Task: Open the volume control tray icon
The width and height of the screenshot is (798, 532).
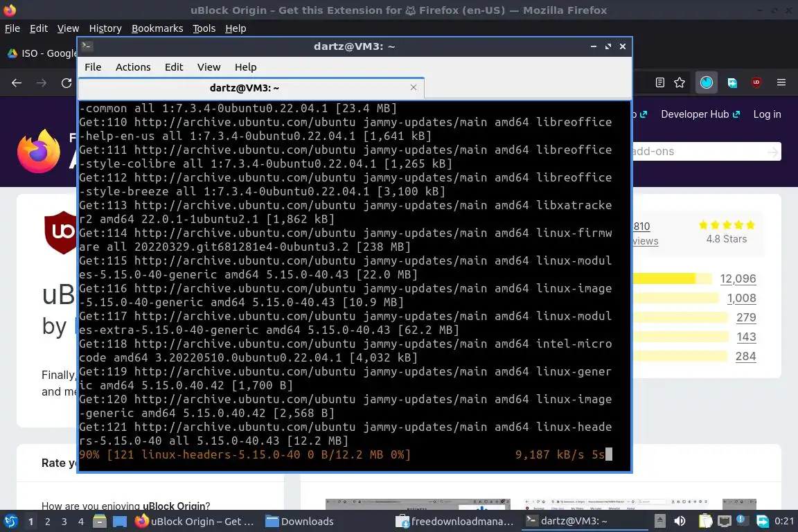Action: 680,521
